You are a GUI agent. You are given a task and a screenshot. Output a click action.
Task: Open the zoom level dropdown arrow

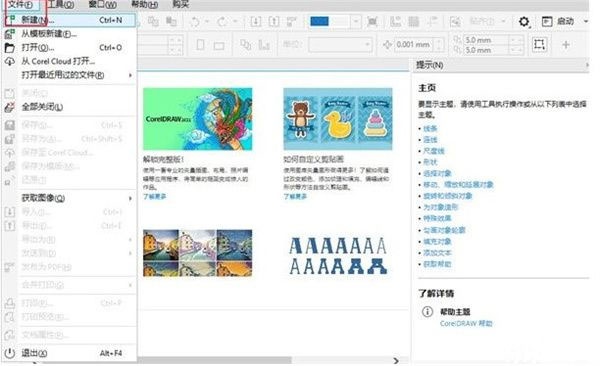point(356,21)
